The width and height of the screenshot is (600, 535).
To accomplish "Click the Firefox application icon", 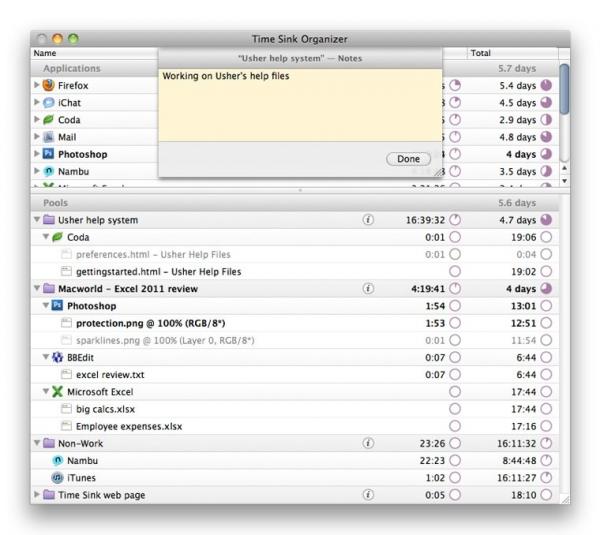I will 49,85.
